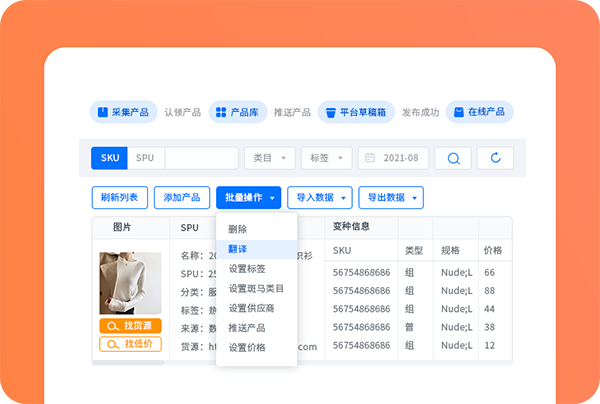600x404 pixels.
Task: Choose 删除 in the batch operations menu
Action: [238, 229]
